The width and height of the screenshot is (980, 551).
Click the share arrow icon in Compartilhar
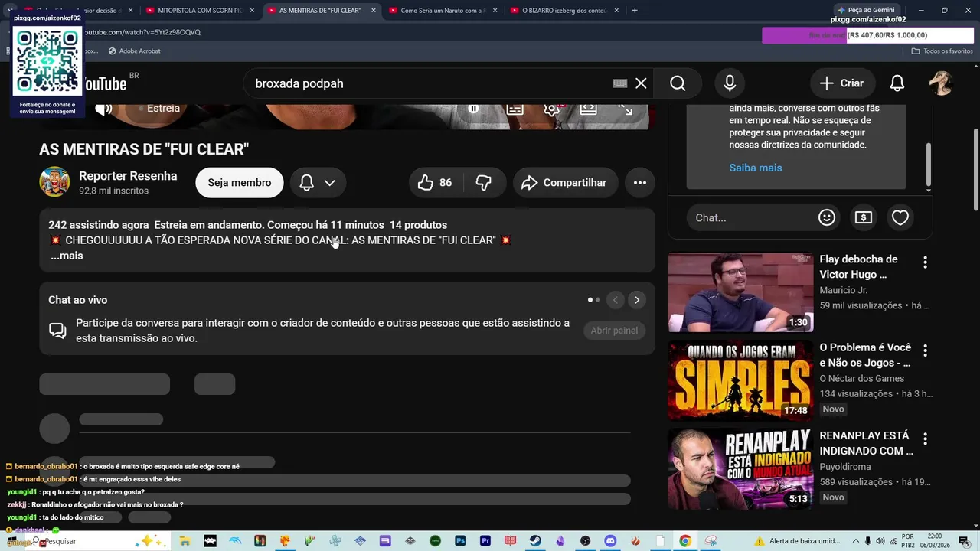[529, 183]
